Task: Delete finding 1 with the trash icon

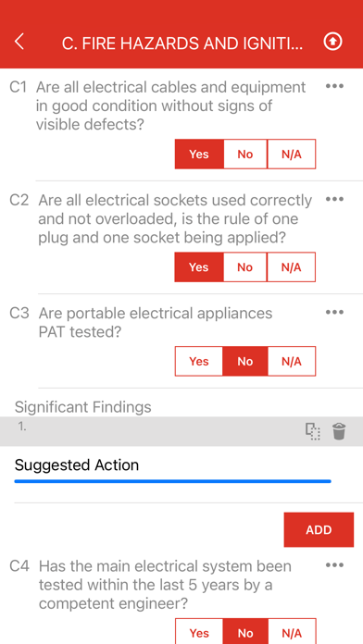Action: 339,432
